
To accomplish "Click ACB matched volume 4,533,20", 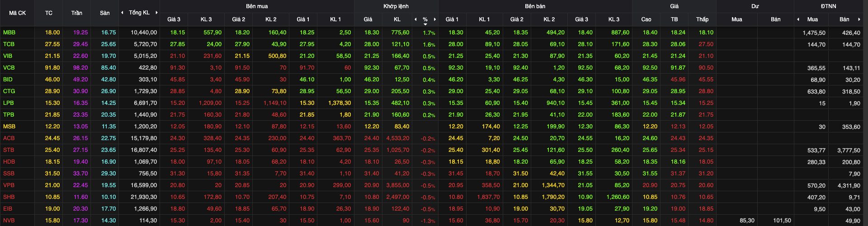I will click(398, 138).
